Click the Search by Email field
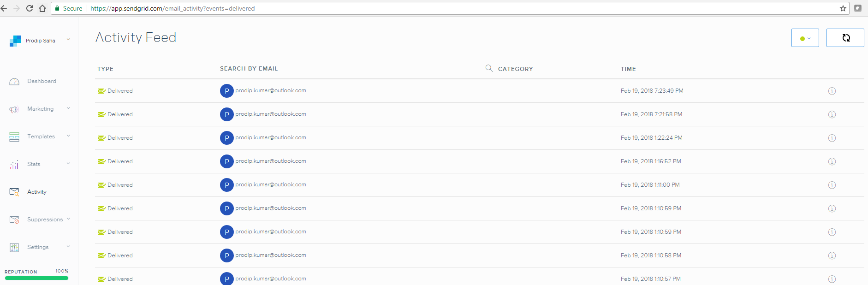This screenshot has height=285, width=868. click(351, 69)
